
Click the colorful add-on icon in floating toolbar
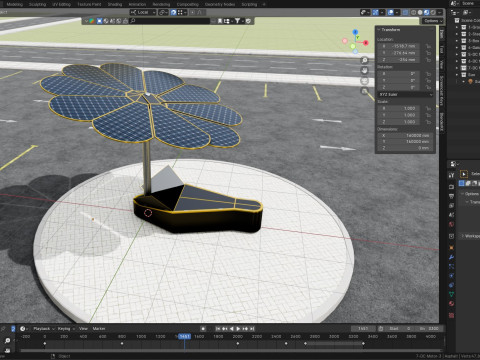coord(91,21)
